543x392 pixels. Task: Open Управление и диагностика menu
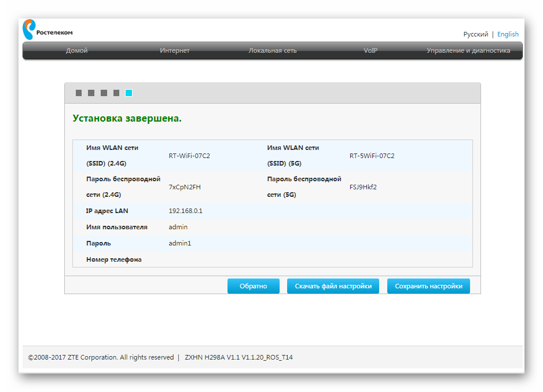click(468, 50)
